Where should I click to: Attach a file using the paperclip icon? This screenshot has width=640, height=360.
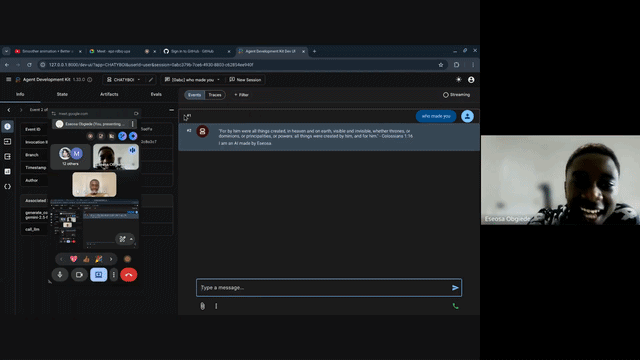pos(202,306)
